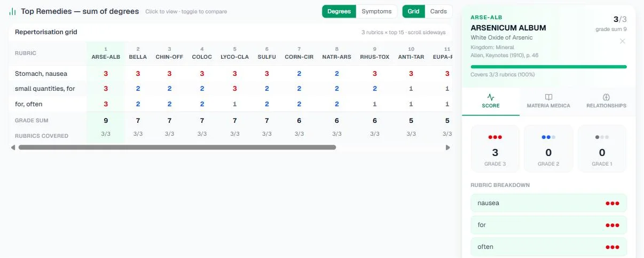Click the Grade 3 score card

click(x=495, y=148)
